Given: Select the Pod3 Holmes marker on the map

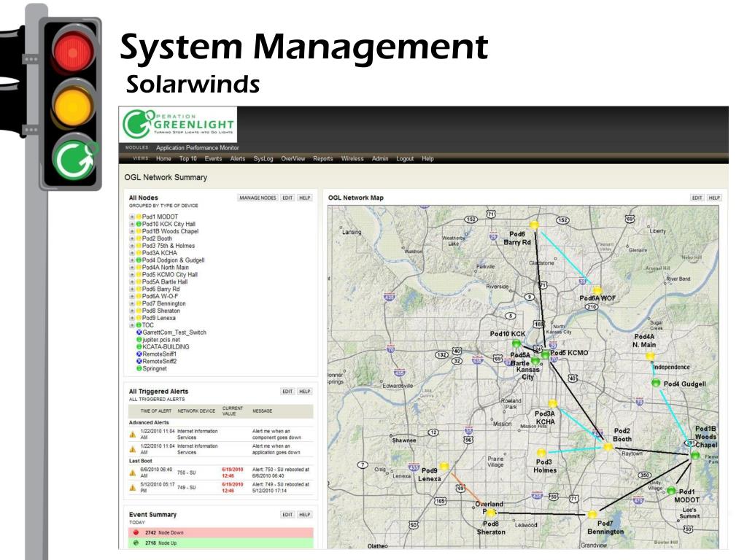Looking at the screenshot, I should coord(542,452).
